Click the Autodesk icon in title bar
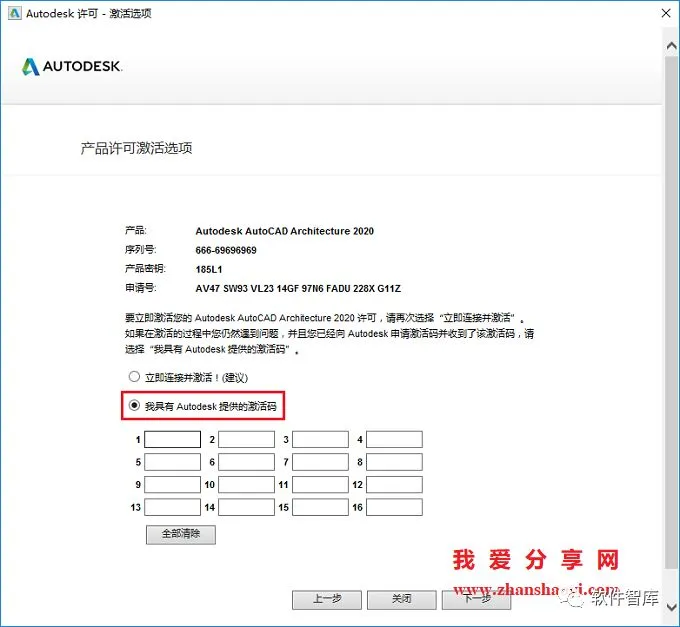The image size is (680, 627). (x=14, y=13)
